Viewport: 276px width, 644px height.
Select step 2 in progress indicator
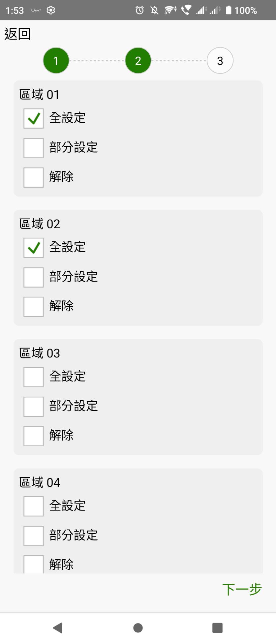tap(138, 60)
